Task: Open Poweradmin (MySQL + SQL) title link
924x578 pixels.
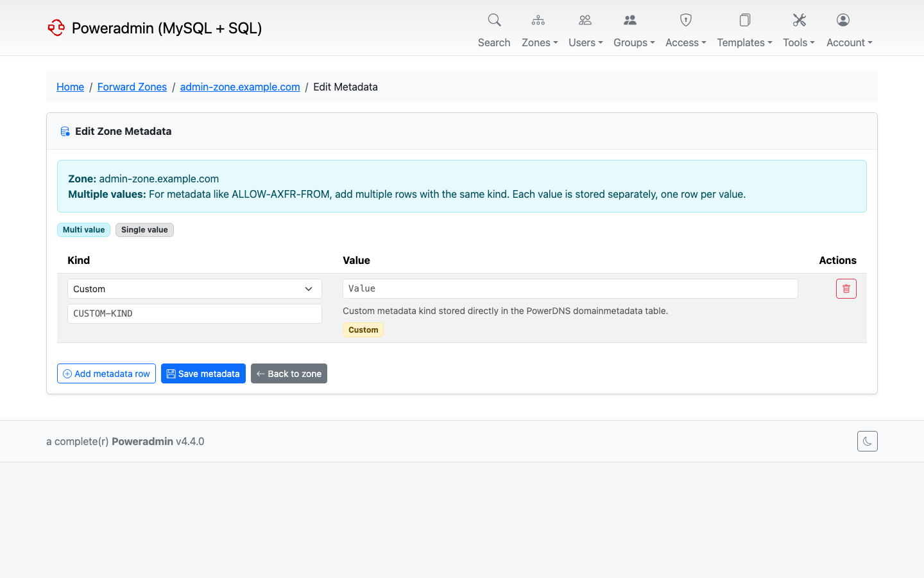Action: point(167,28)
